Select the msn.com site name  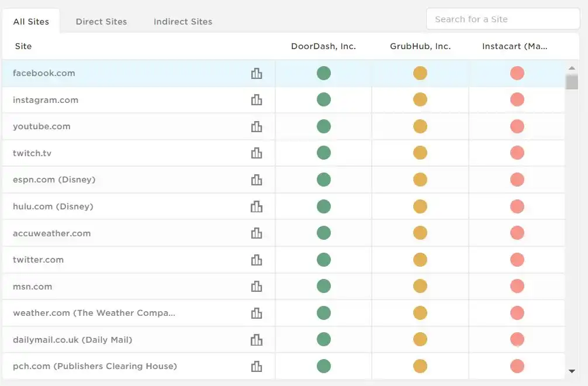[32, 287]
